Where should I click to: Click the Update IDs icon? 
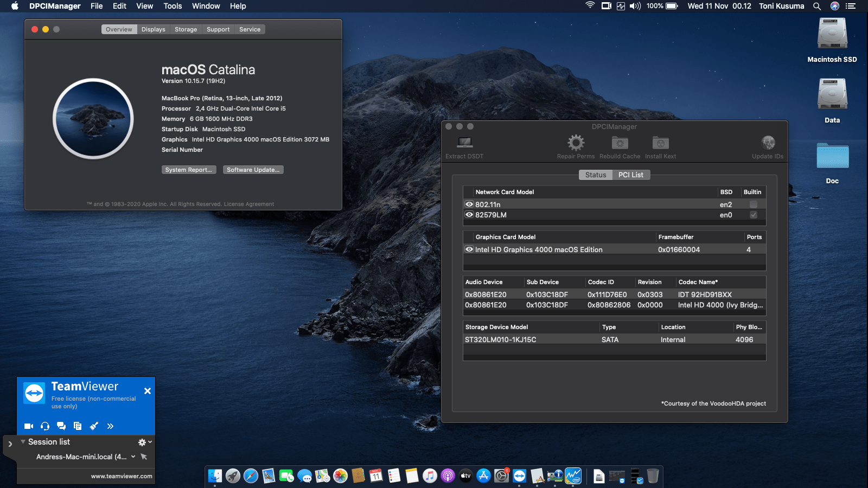(x=768, y=143)
